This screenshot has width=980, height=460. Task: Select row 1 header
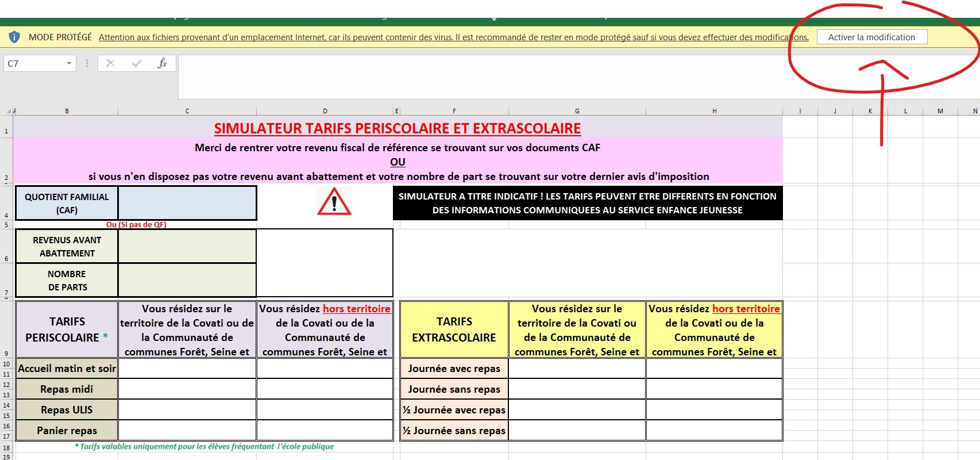coord(6,127)
